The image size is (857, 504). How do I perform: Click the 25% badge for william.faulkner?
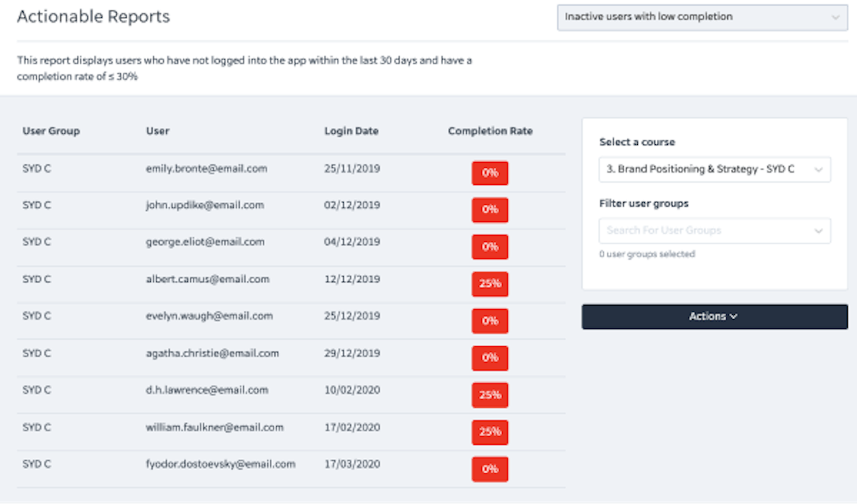click(x=490, y=432)
